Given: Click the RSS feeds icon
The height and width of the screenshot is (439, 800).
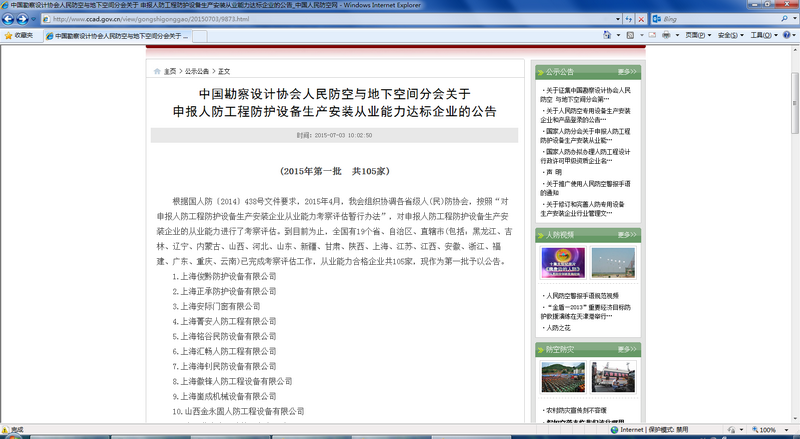Looking at the screenshot, I should click(x=631, y=35).
